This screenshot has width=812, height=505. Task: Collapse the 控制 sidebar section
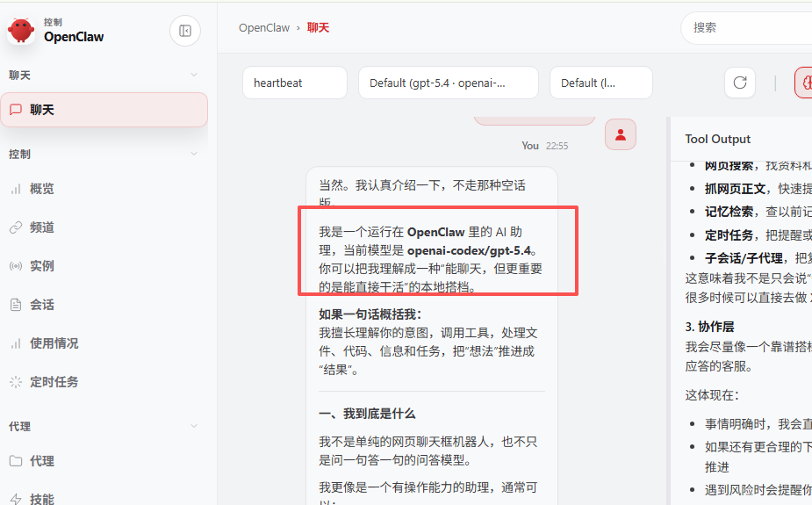(194, 154)
